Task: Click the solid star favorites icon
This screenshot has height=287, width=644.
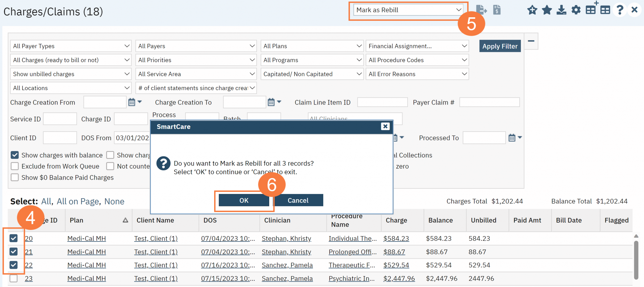Action: [547, 10]
